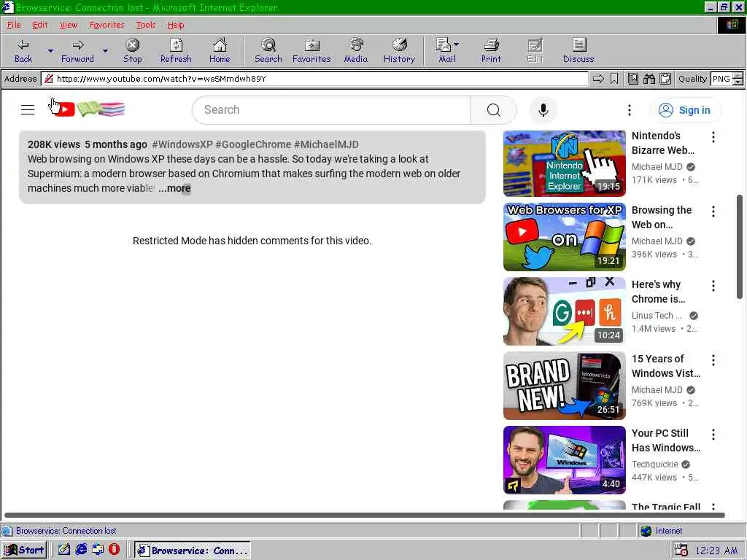Open options for Browsing the Web on video

coord(713,211)
